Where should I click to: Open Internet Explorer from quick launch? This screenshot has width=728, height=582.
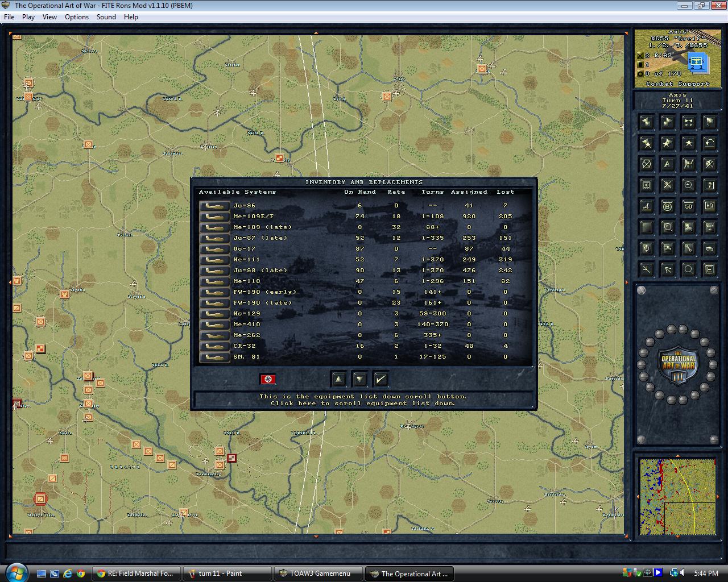pyautogui.click(x=68, y=573)
